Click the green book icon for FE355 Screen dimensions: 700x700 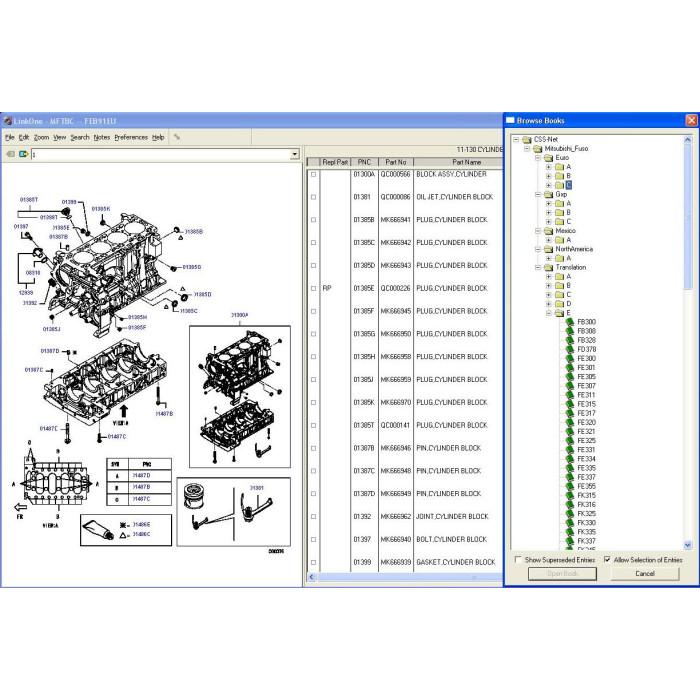pyautogui.click(x=570, y=486)
